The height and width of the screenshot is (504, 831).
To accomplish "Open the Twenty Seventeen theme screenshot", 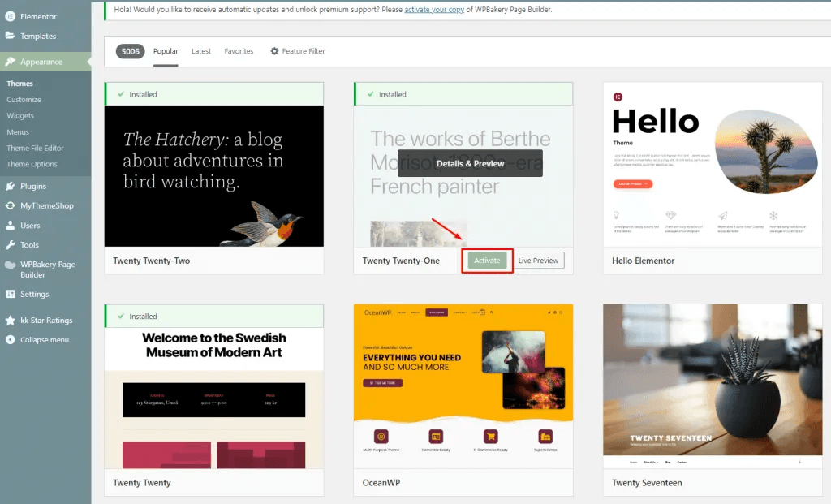I will pyautogui.click(x=713, y=386).
